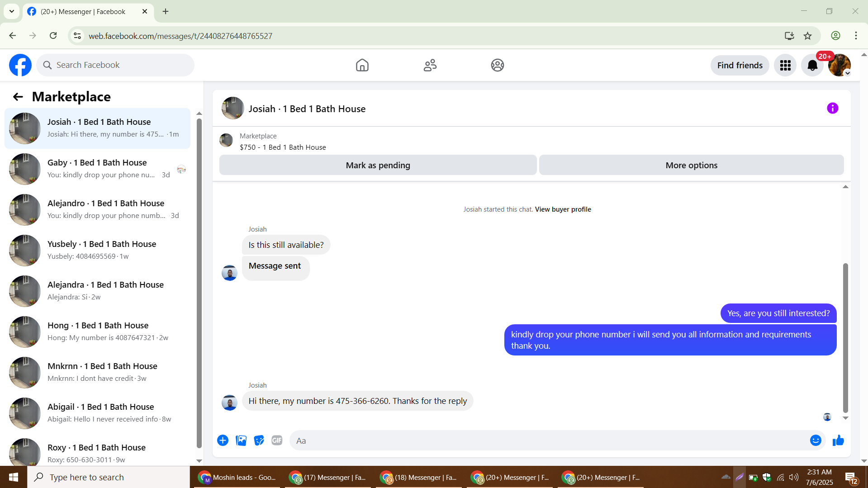Open the Windows notification center
Image resolution: width=868 pixels, height=488 pixels.
click(850, 477)
